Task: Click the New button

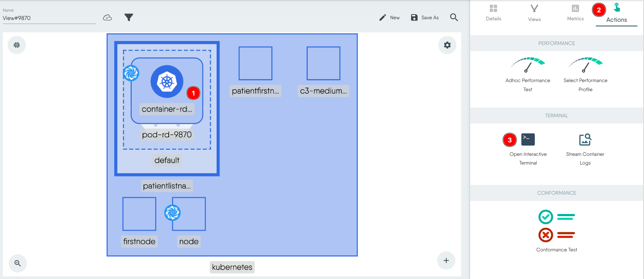Action: pyautogui.click(x=390, y=17)
